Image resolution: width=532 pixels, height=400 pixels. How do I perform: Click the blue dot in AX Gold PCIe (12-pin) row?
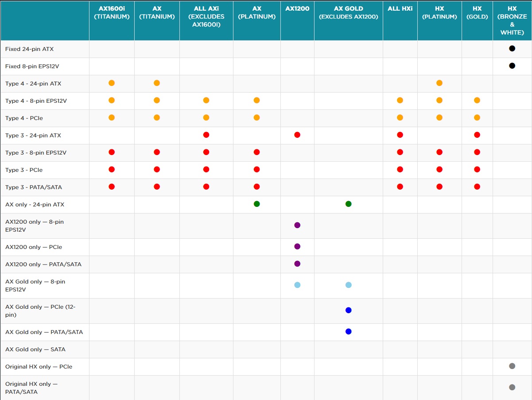click(348, 310)
